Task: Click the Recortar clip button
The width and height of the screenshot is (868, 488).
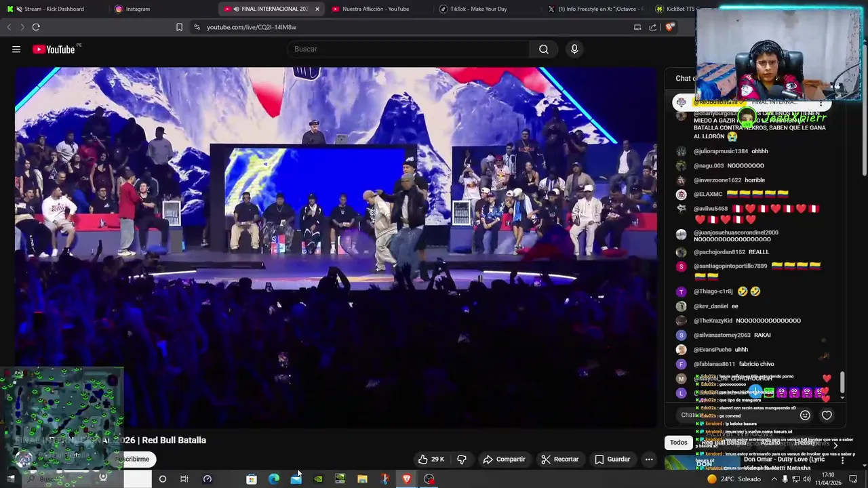Action: (x=559, y=459)
